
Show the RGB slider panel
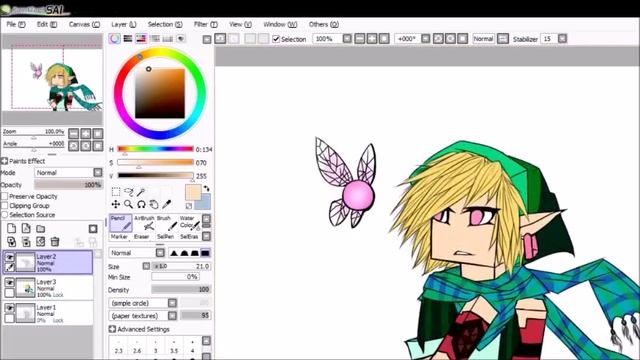pos(128,39)
